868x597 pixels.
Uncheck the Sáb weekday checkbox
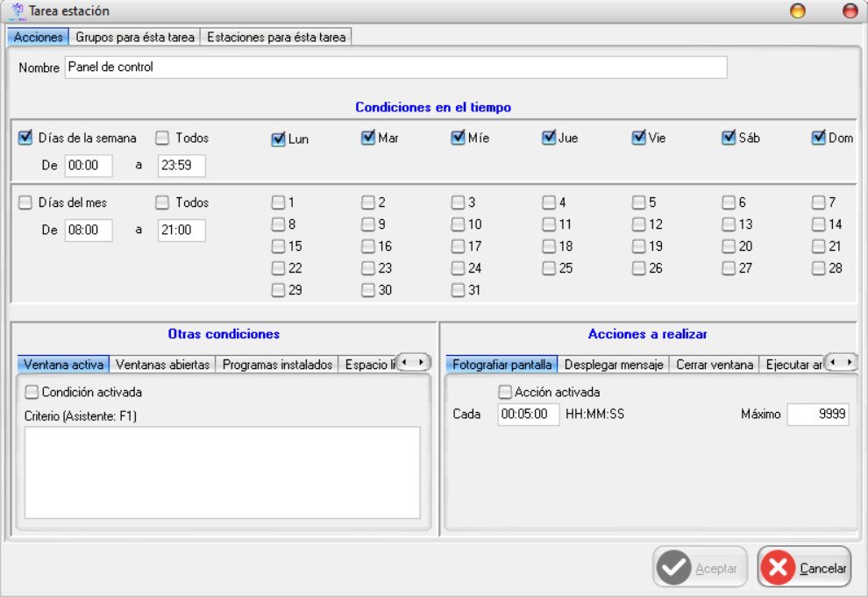(729, 138)
